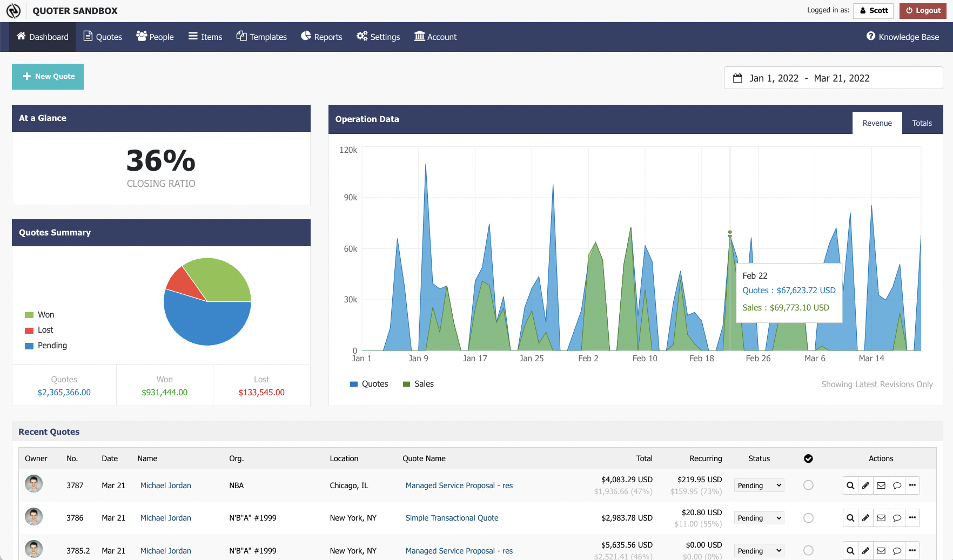Open comments for quote 3785.2
Viewport: 953px width, 560px height.
pos(897,551)
